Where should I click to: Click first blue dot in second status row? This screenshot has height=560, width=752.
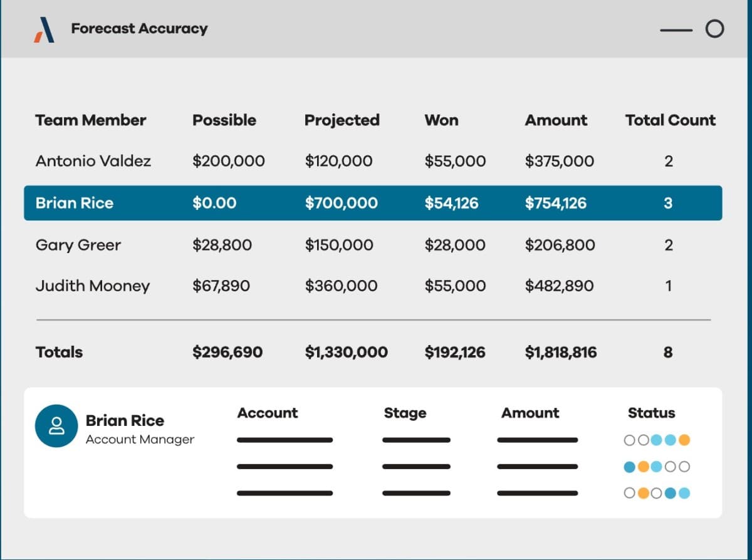(x=630, y=467)
